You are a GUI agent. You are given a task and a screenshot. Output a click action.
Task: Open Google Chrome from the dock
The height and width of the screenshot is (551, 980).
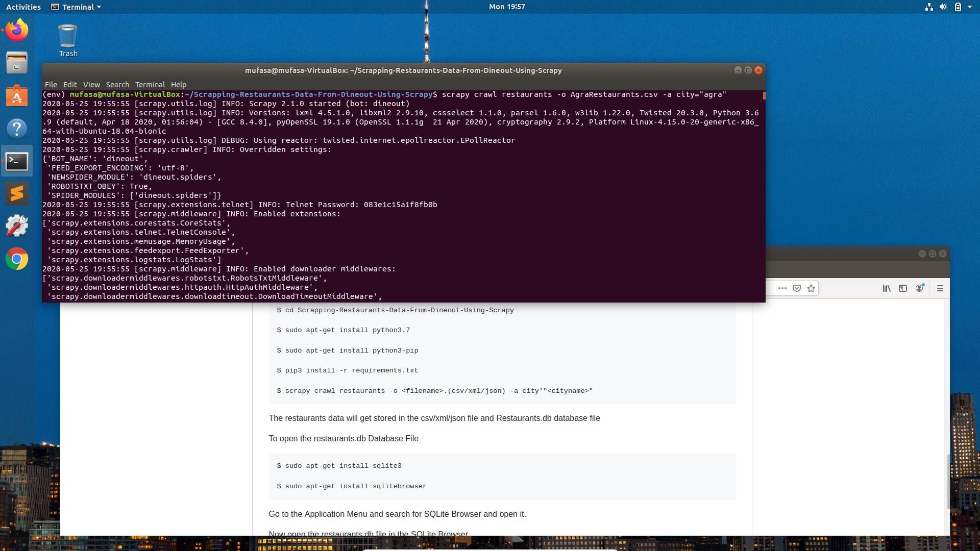coord(17,259)
